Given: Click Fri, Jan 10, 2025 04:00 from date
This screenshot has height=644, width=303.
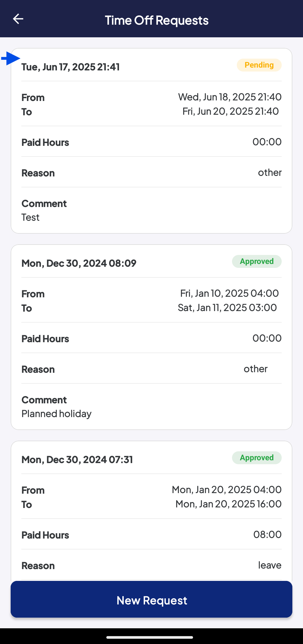Looking at the screenshot, I should coord(229,293).
